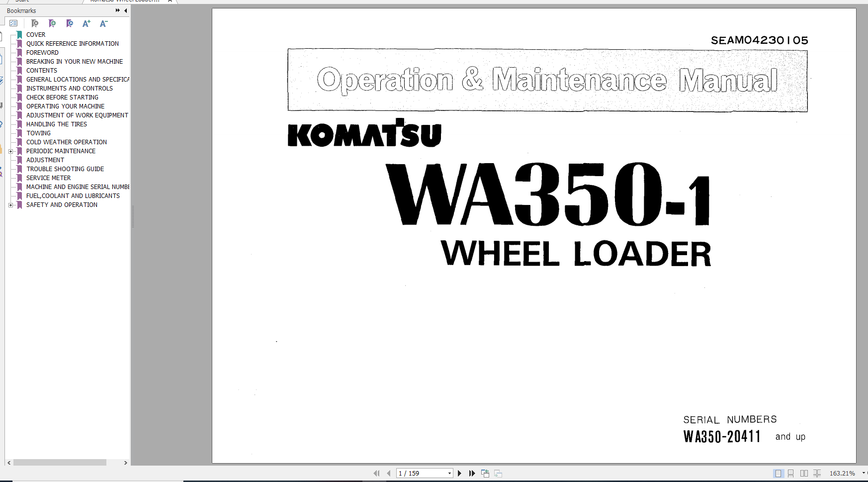The width and height of the screenshot is (868, 482).
Task: Switch to facing pages view
Action: coord(804,474)
